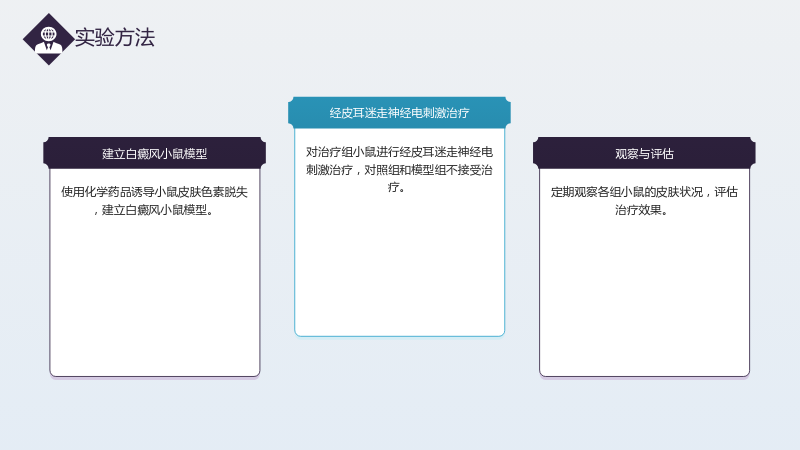Select the text 定期观察各组小鼠的皮肤状况，评估
800x450 pixels.
coord(644,192)
